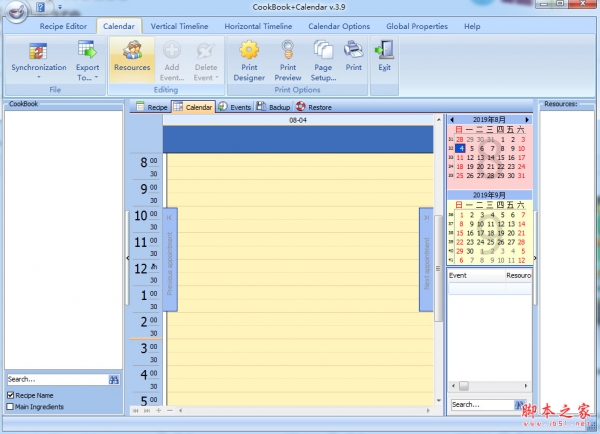Select September 25 in the date navigator

[491, 242]
